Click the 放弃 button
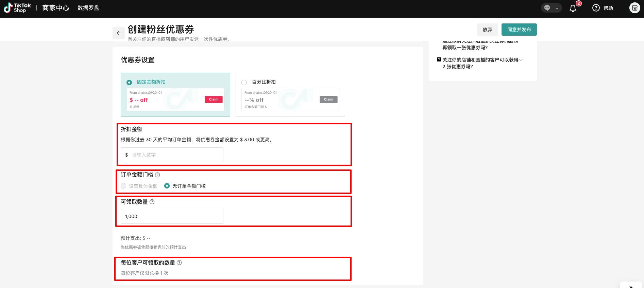 tap(487, 30)
